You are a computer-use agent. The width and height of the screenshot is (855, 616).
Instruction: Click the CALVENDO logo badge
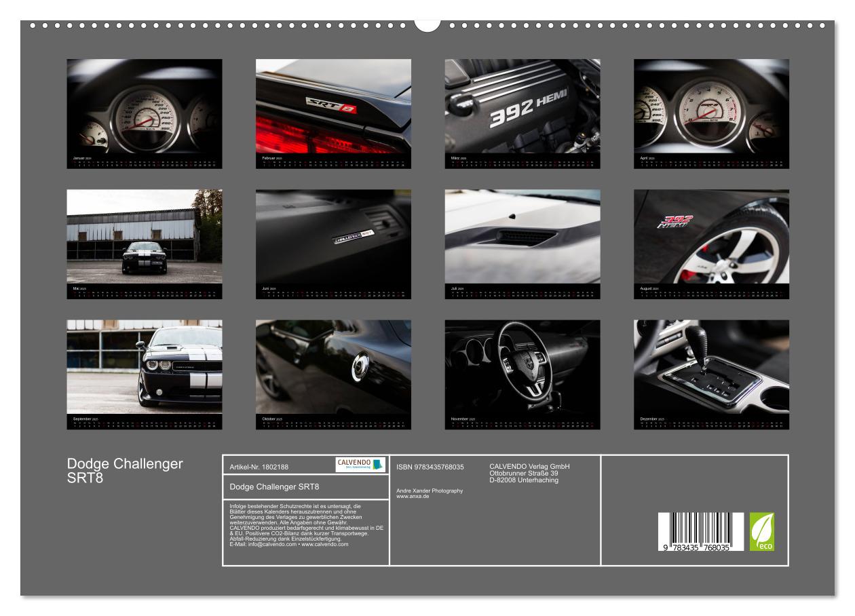(x=360, y=465)
